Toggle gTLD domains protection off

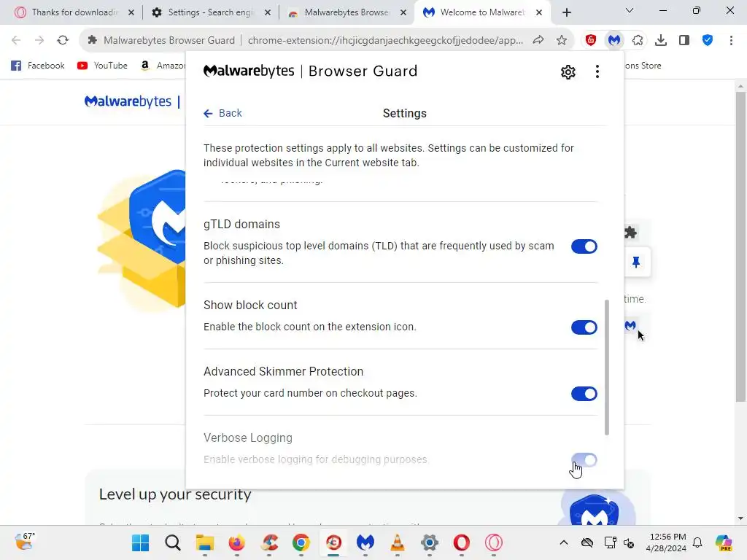click(x=584, y=246)
